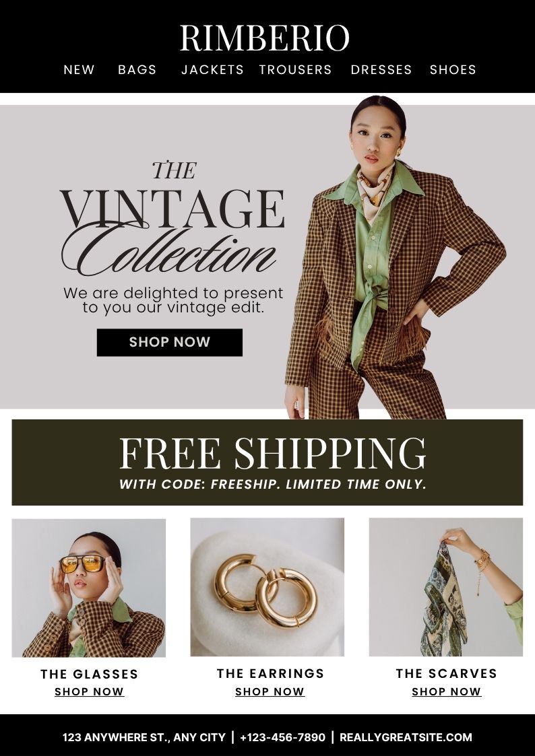Click the FREE SHIPPING banner
Screen dimensions: 535x756
point(267,462)
